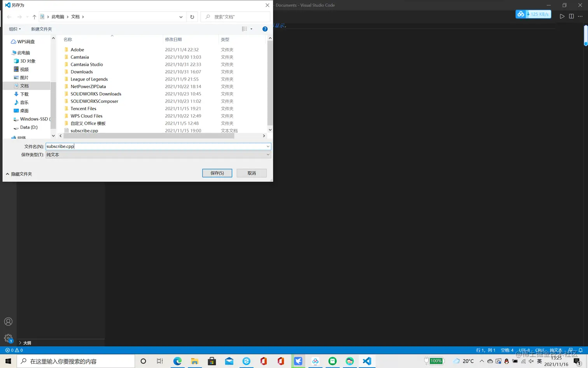The width and height of the screenshot is (588, 368).
Task: Cancel the Save As dialog with 取消
Action: [252, 173]
